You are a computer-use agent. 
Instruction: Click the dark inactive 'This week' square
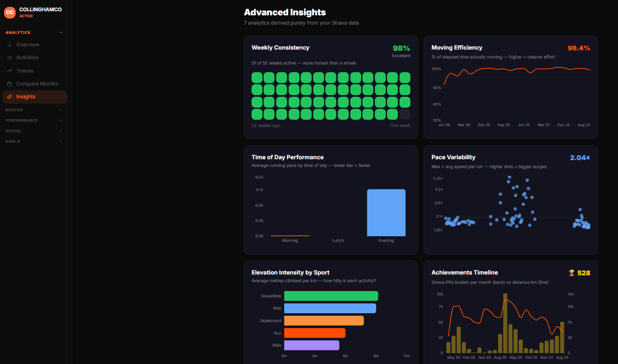tap(405, 114)
